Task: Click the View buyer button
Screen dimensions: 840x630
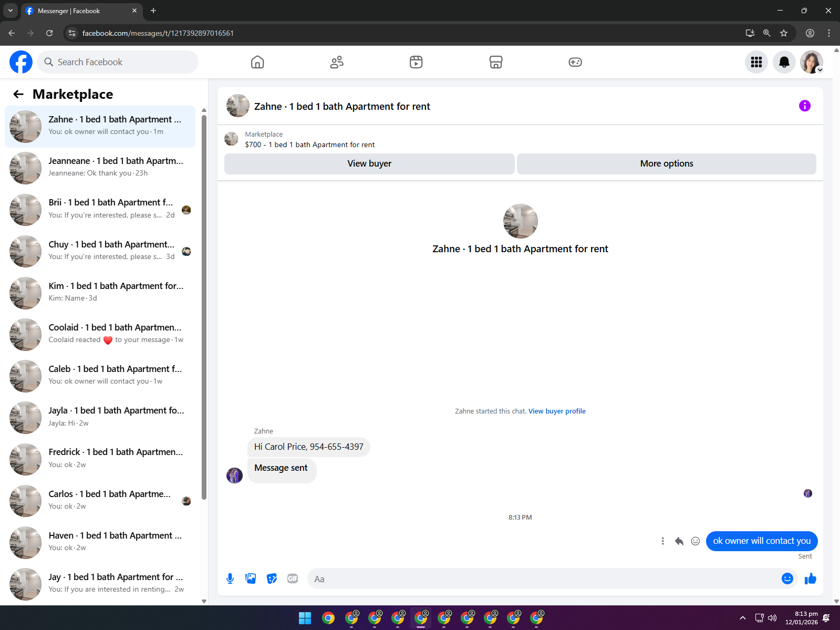Action: pyautogui.click(x=369, y=163)
